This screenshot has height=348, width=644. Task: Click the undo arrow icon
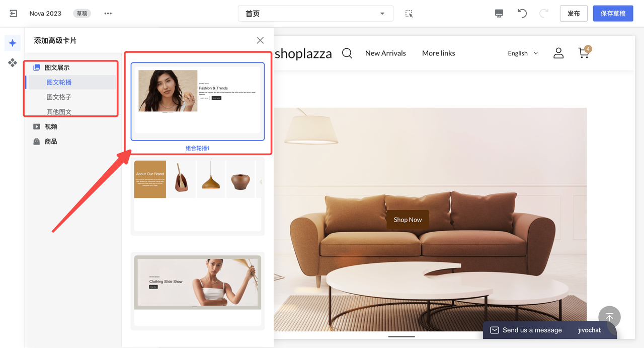tap(522, 14)
